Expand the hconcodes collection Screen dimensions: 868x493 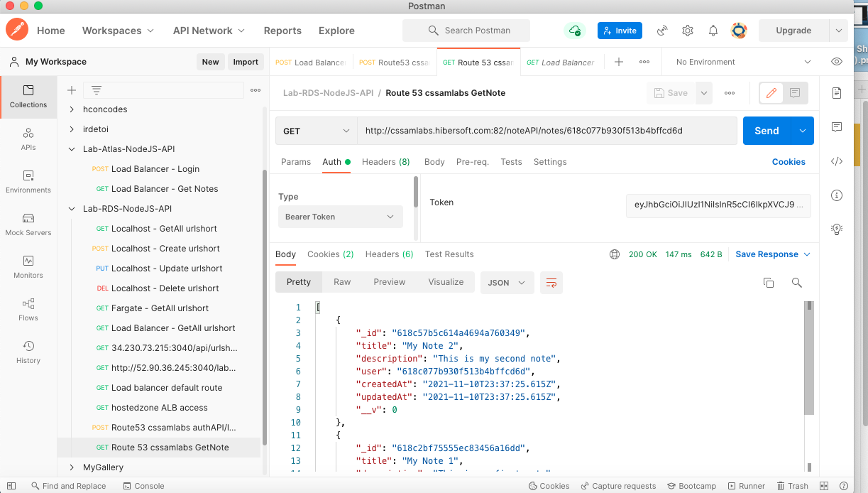[x=72, y=109]
